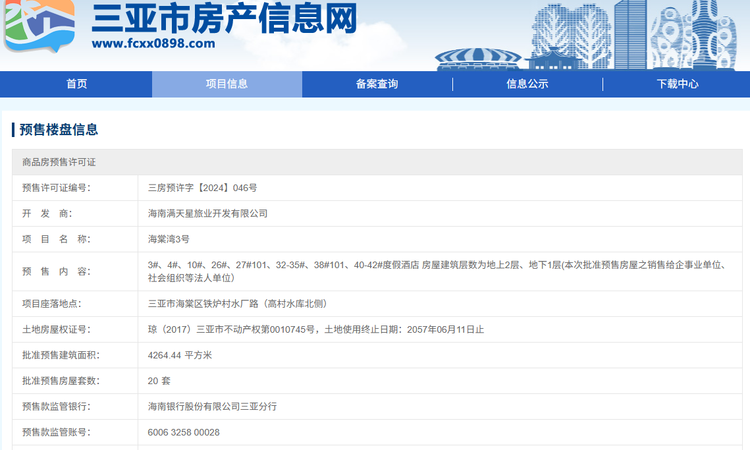The width and height of the screenshot is (750, 450).
Task: Click the www.fcxx0898.com site address
Action: tap(153, 44)
